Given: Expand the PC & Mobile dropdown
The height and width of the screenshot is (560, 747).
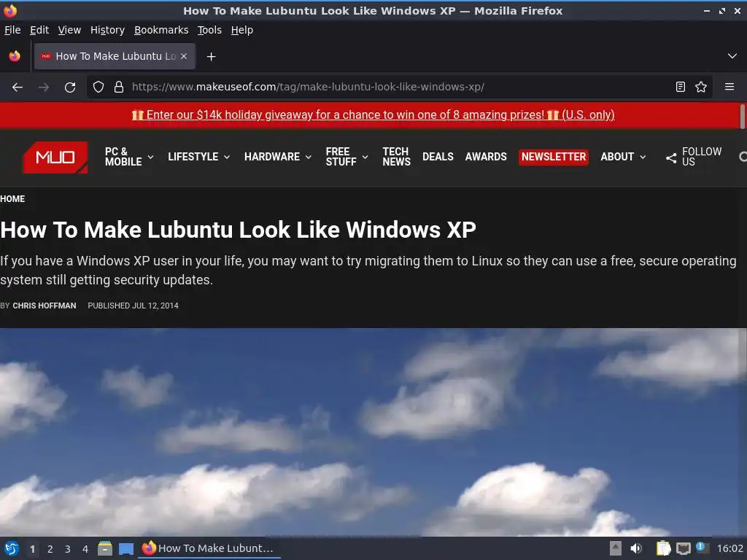Looking at the screenshot, I should coord(150,157).
